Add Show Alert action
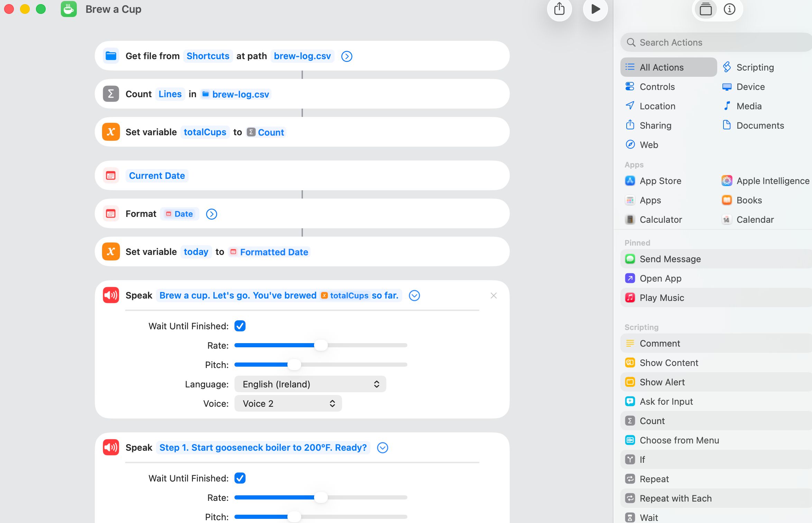This screenshot has height=523, width=812. pos(716,382)
